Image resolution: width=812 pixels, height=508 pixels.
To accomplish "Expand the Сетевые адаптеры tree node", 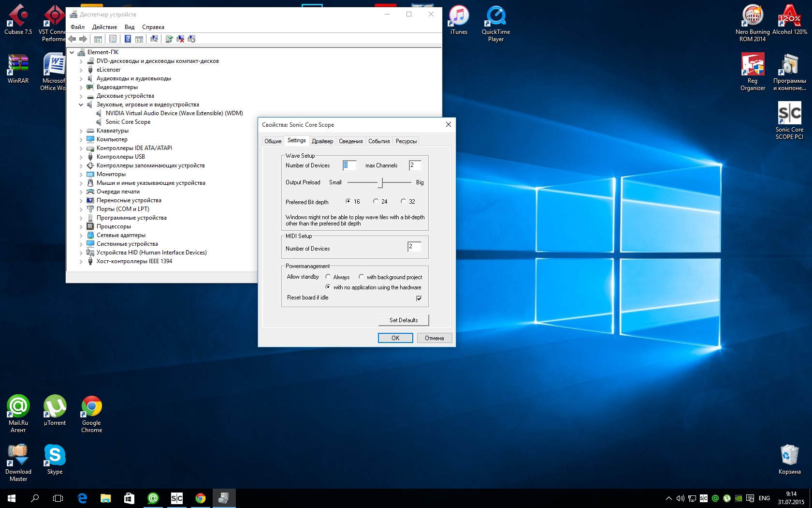I will 81,235.
